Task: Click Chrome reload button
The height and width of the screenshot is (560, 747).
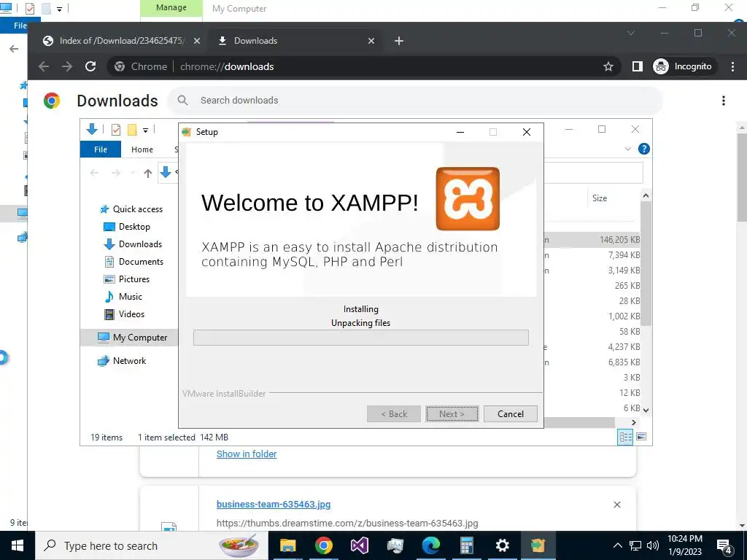Action: point(90,66)
